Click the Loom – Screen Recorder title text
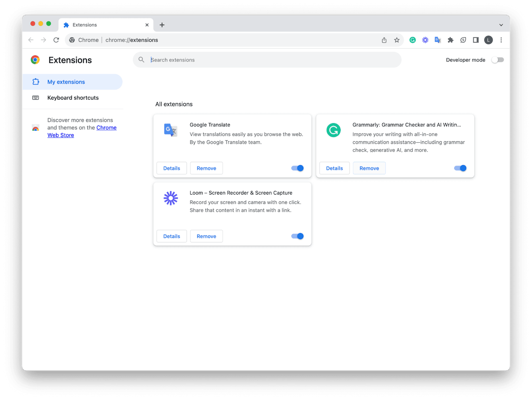532x400 pixels. pos(241,193)
